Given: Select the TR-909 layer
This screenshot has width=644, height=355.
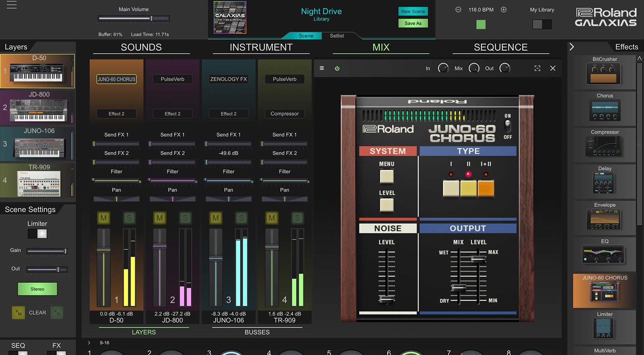Looking at the screenshot, I should pyautogui.click(x=38, y=180).
